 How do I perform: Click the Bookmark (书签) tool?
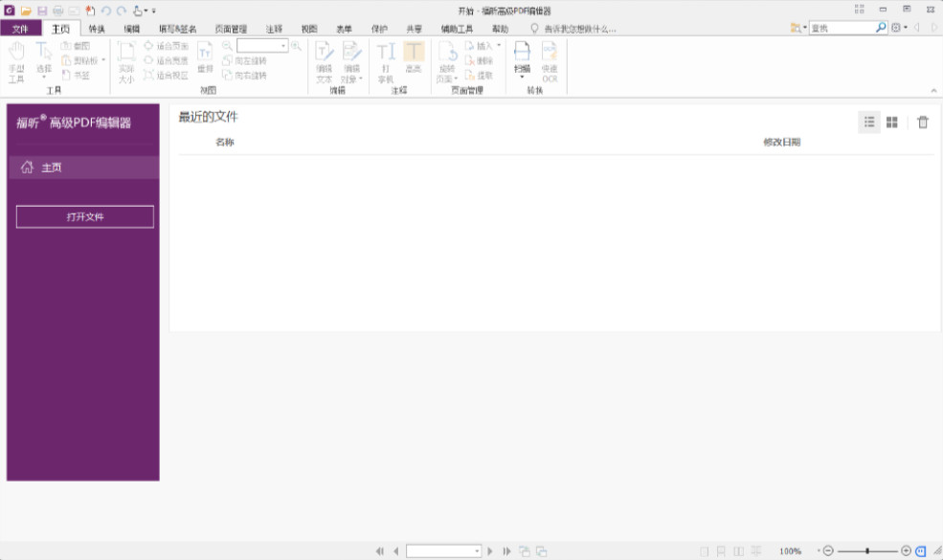pos(76,76)
